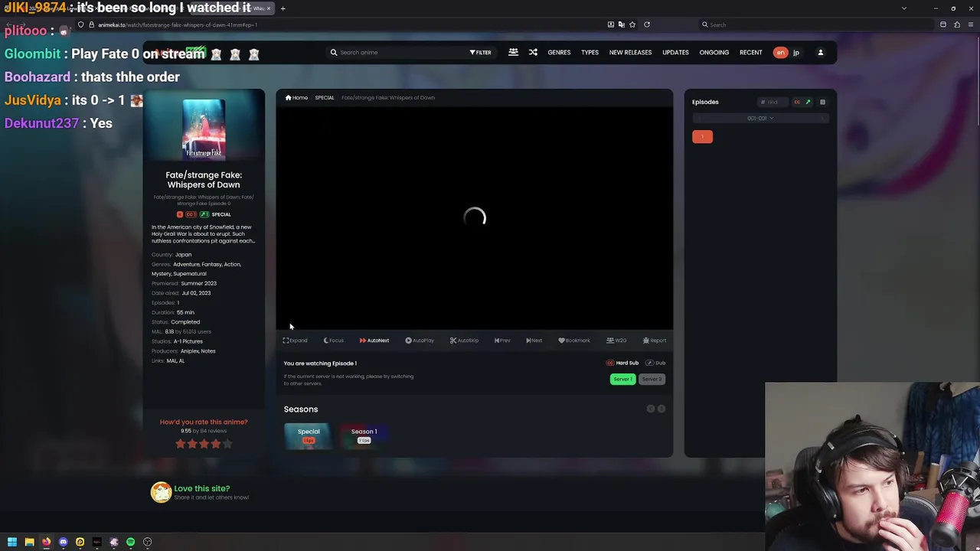The image size is (980, 551).
Task: Click the SPECIAL breadcrumb link
Action: click(324, 97)
